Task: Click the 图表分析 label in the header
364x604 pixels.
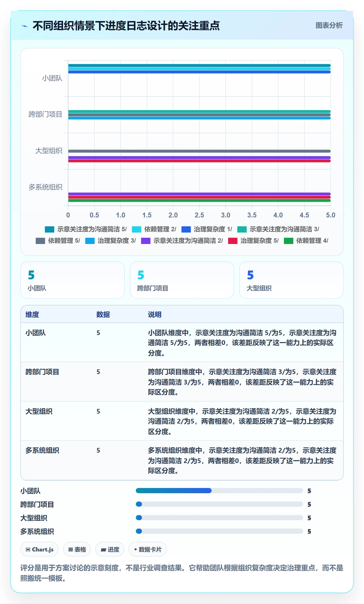Action: pyautogui.click(x=329, y=25)
